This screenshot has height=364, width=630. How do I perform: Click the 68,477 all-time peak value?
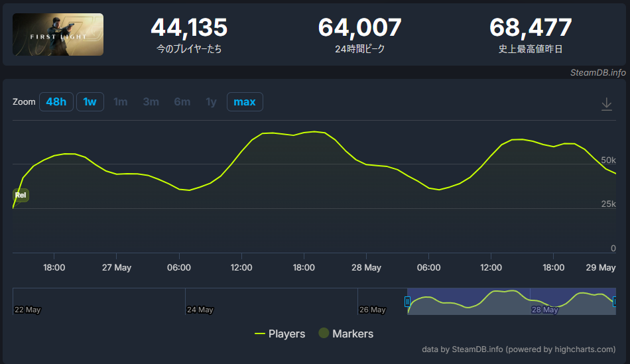(531, 27)
